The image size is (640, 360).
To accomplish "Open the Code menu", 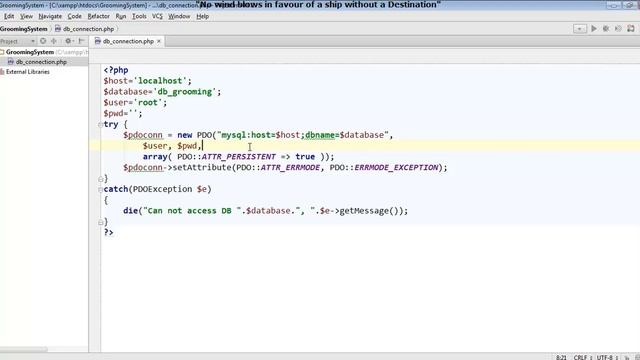I will (x=74, y=16).
